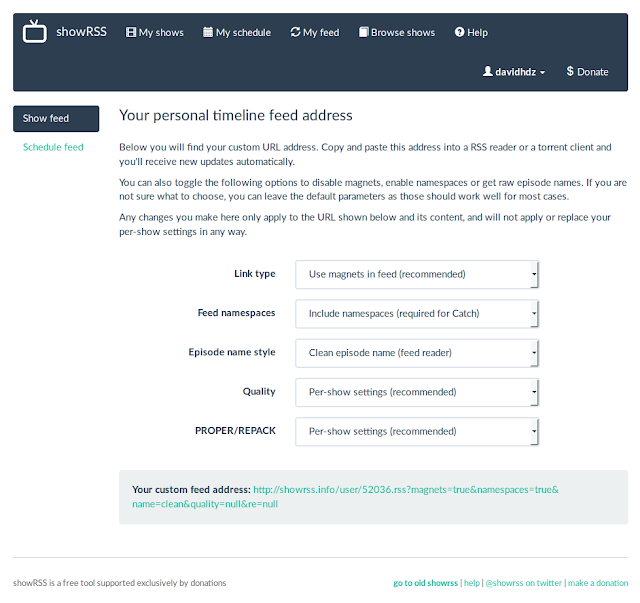640x603 pixels.
Task: Click the calendar icon beside My schedule
Action: tap(208, 32)
